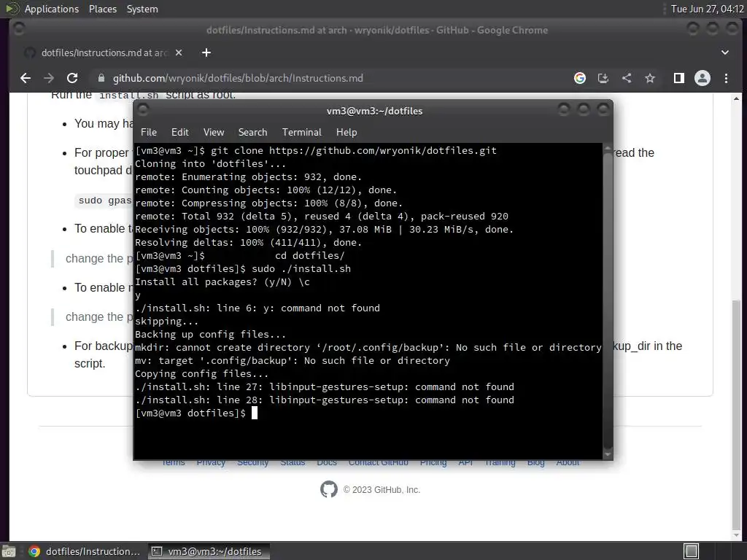
Task: Open the terminal Search menu
Action: tap(252, 133)
